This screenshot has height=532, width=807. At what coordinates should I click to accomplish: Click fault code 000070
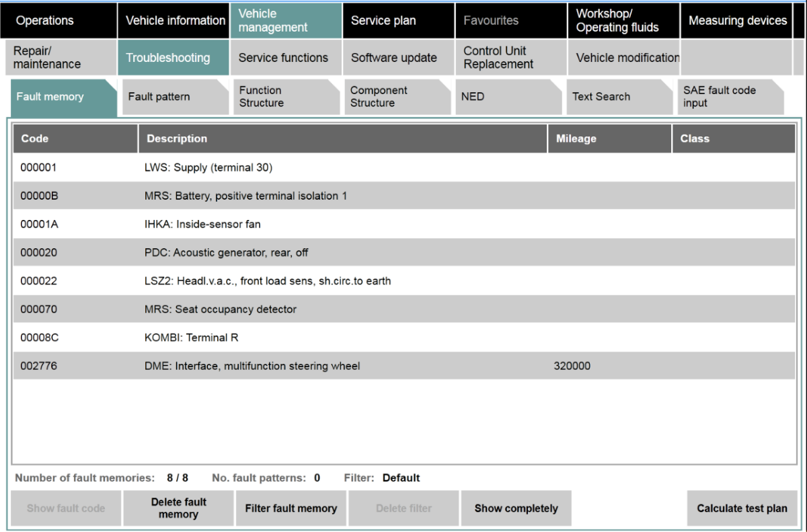tap(39, 309)
